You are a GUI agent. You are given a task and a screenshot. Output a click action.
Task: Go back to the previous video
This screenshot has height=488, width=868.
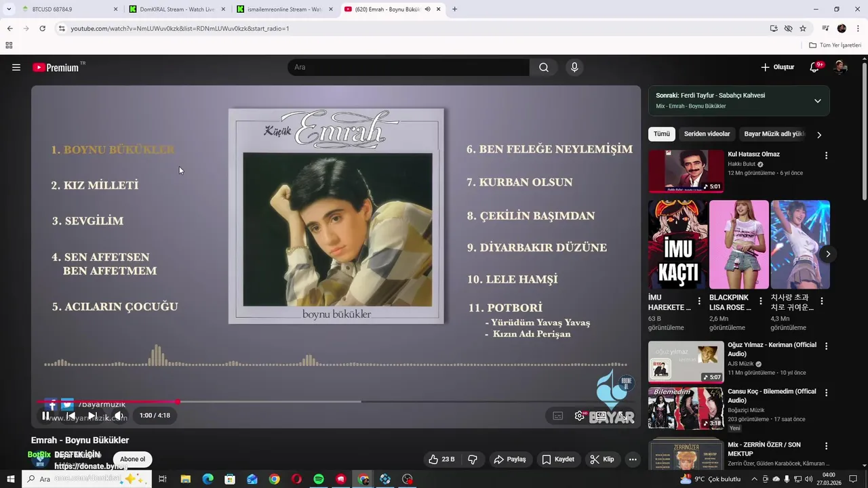click(x=70, y=415)
